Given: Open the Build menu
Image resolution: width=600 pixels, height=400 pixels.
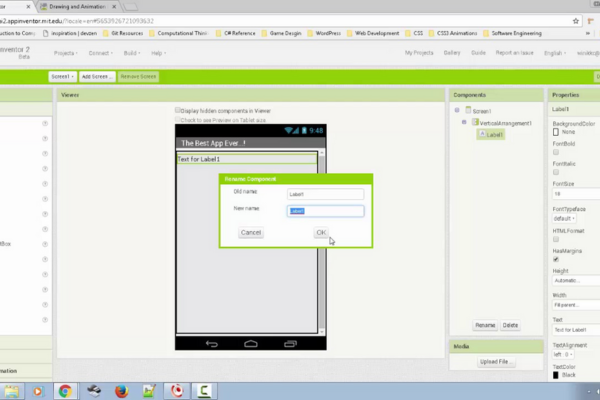Looking at the screenshot, I should pyautogui.click(x=130, y=52).
